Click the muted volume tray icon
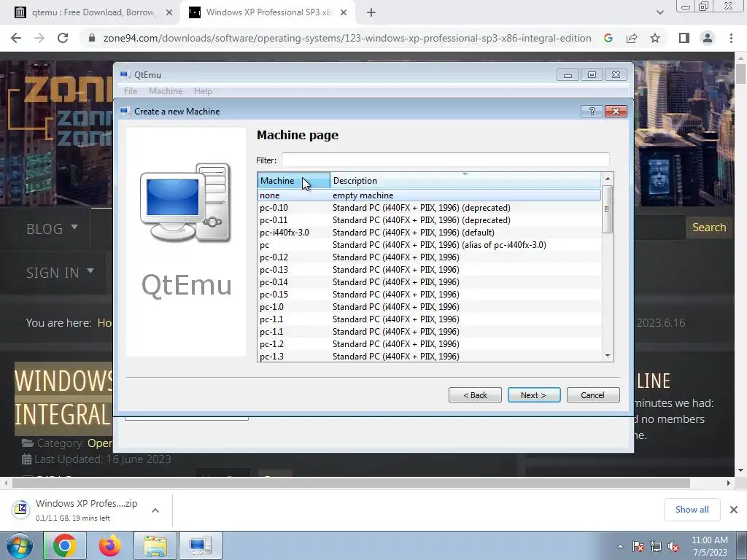The height and width of the screenshot is (560, 747). tap(673, 546)
